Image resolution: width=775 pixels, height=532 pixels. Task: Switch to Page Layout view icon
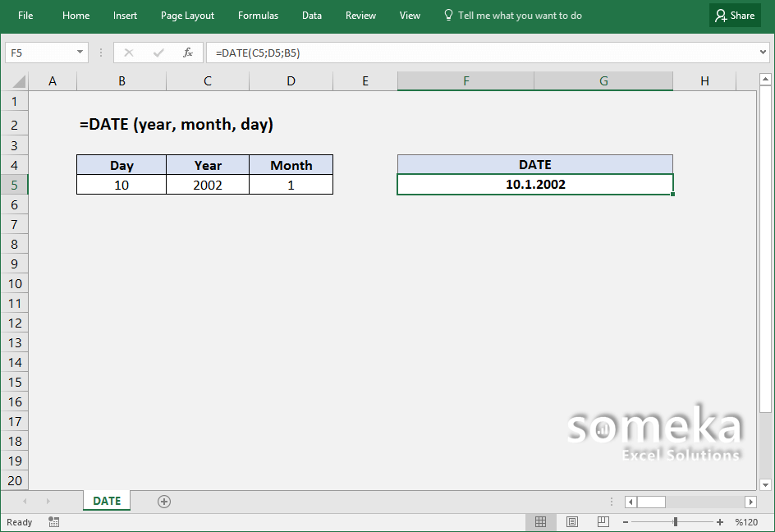tap(572, 521)
